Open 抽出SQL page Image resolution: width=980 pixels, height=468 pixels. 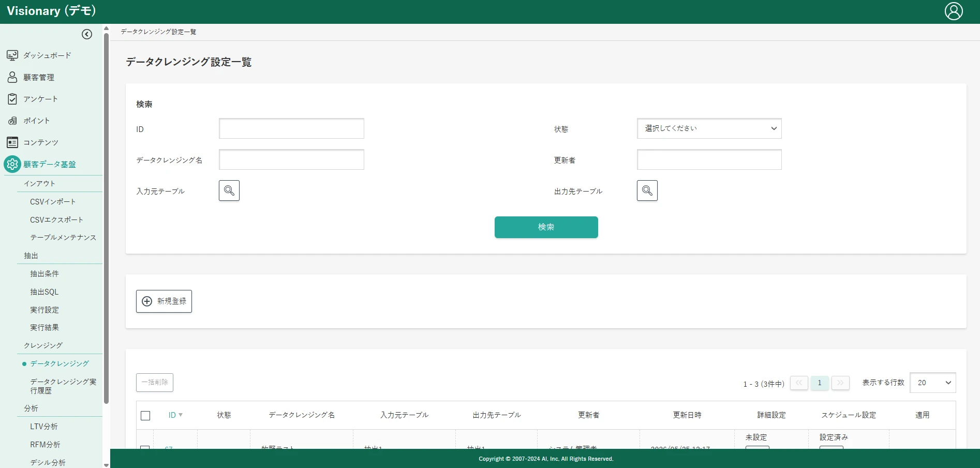44,292
